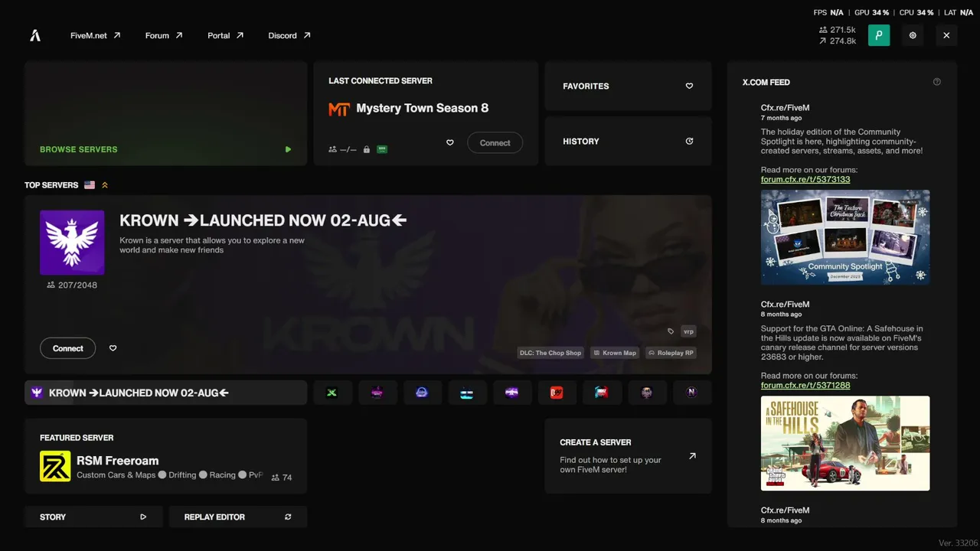The width and height of the screenshot is (980, 551).
Task: Launch Story mode
Action: pos(93,517)
